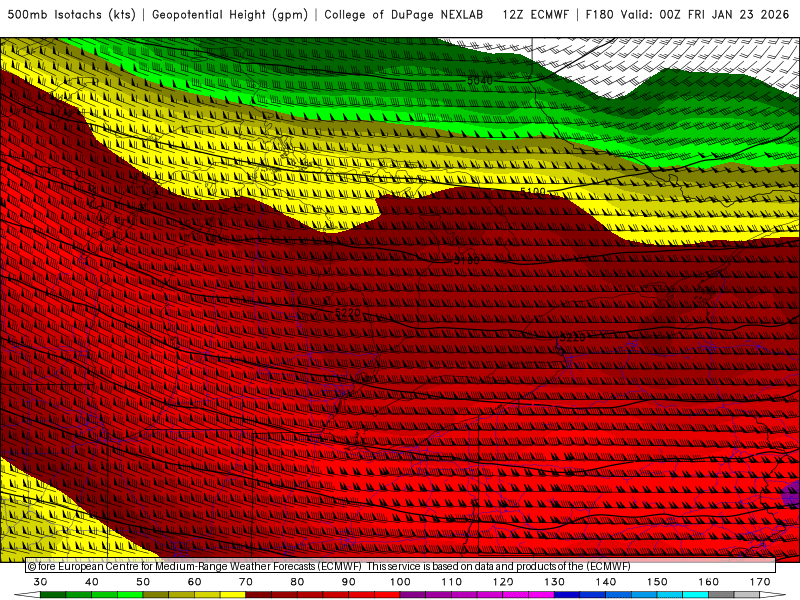800x600 pixels.
Task: Click the legend value 30
Action: (40, 582)
